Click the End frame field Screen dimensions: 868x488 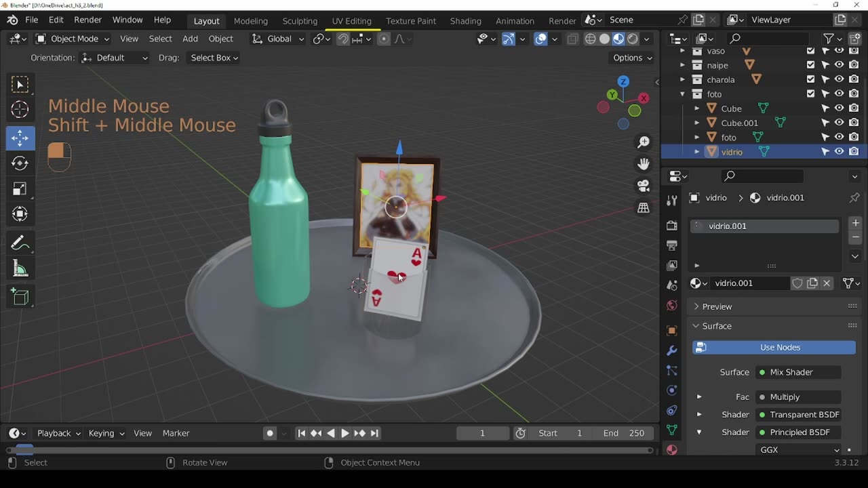[623, 433]
